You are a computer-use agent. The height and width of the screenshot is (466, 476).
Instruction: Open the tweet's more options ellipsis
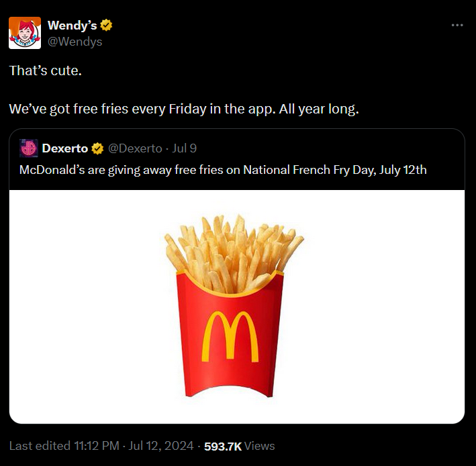(457, 25)
